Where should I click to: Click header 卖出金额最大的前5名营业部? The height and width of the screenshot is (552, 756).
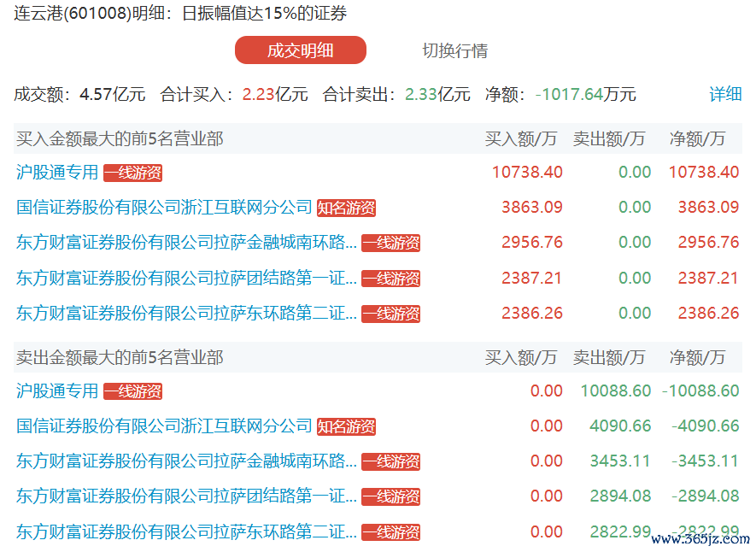point(120,358)
